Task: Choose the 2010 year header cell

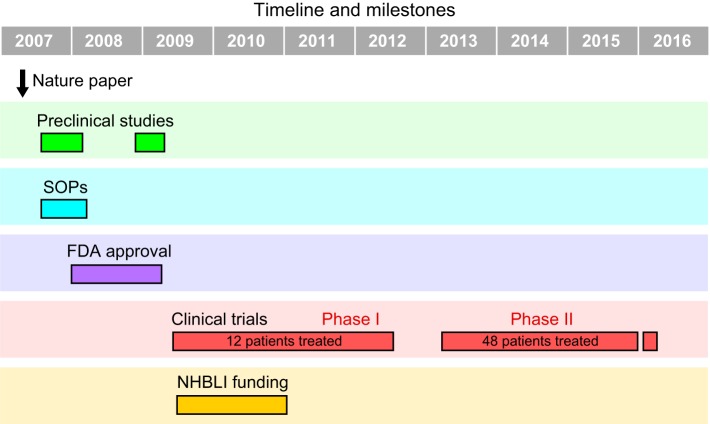Action: pyautogui.click(x=249, y=41)
